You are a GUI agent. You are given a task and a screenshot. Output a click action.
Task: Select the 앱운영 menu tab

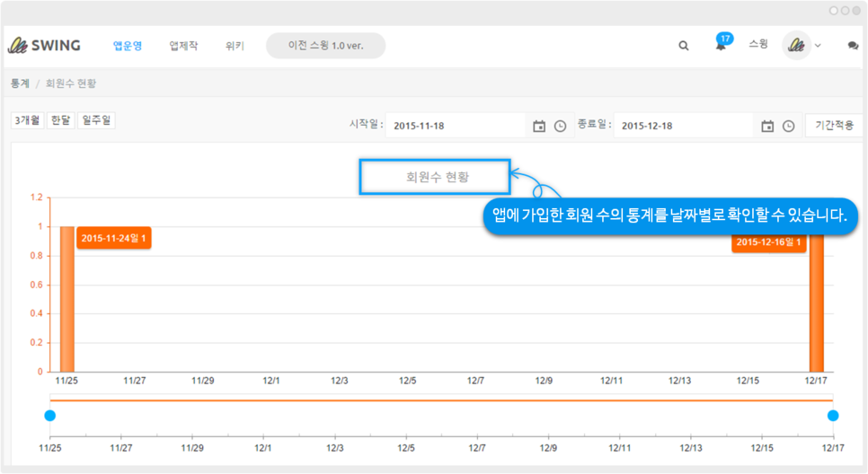point(128,46)
